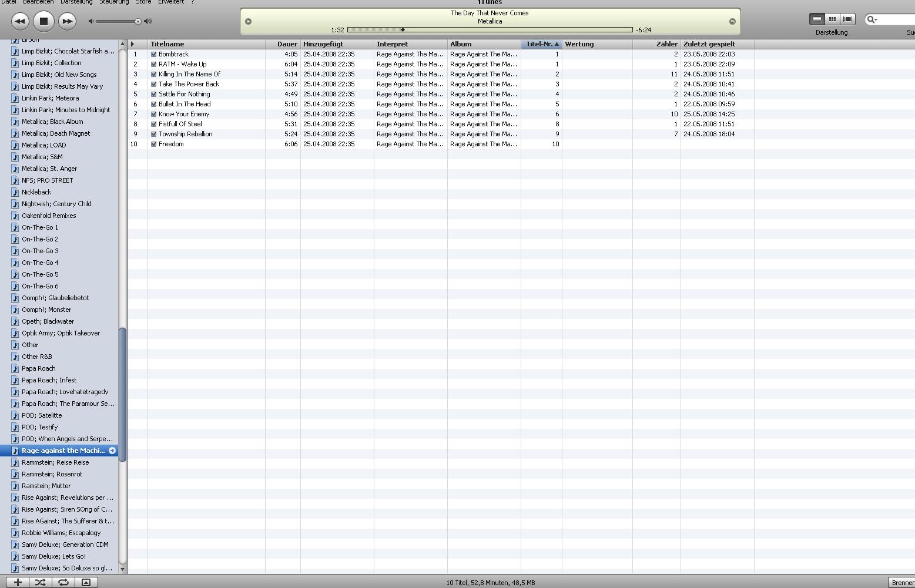
Task: Sort by the Hinzugefügt column header
Action: coord(337,44)
